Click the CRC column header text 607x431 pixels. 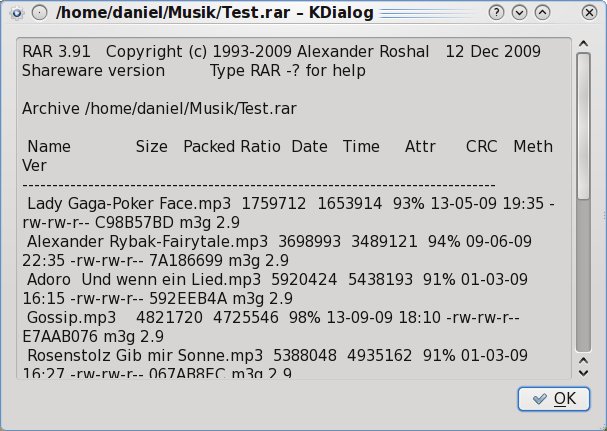click(482, 146)
